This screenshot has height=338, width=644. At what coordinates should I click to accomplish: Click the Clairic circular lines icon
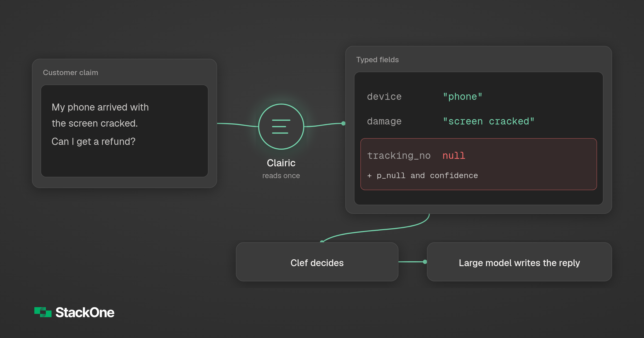(281, 126)
